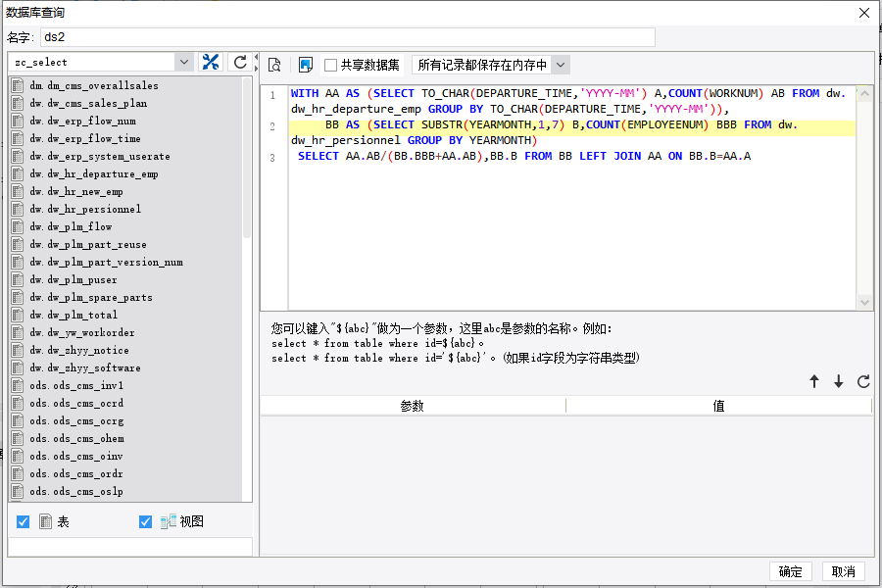Image resolution: width=882 pixels, height=588 pixels.
Task: Open the 所有记录都保存在内存中 dropdown
Action: tap(561, 66)
